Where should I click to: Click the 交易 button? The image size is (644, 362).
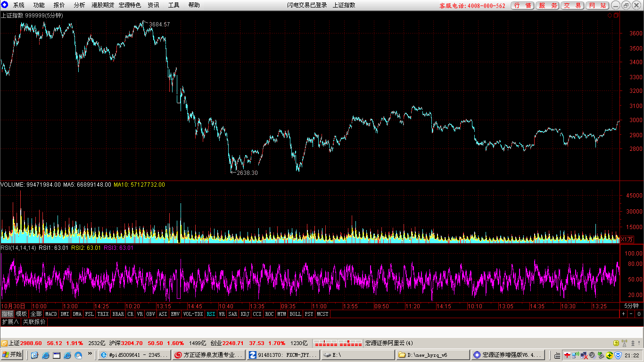point(572,6)
